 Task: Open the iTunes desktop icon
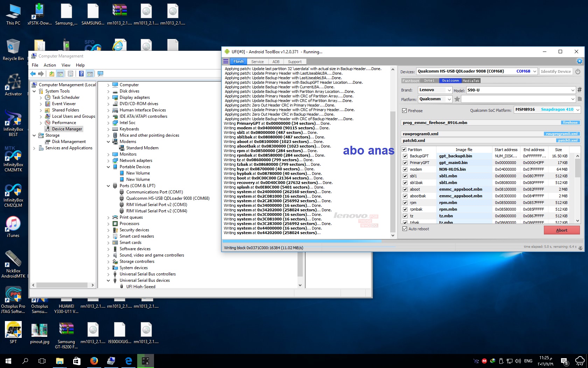(13, 227)
